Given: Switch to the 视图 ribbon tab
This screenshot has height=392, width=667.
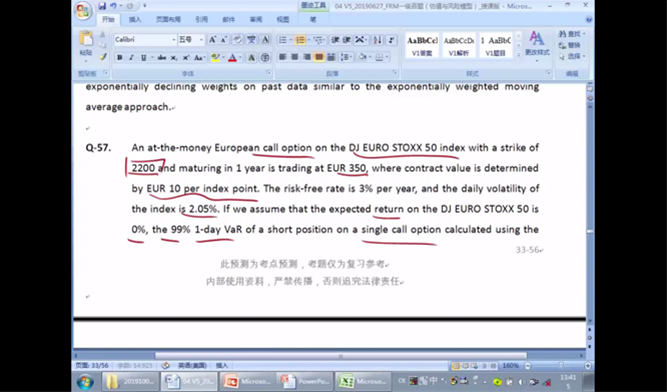Looking at the screenshot, I should [x=283, y=20].
